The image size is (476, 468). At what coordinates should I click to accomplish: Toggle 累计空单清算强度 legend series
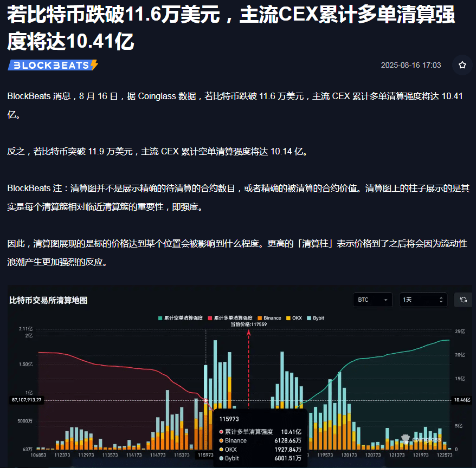pyautogui.click(x=181, y=318)
